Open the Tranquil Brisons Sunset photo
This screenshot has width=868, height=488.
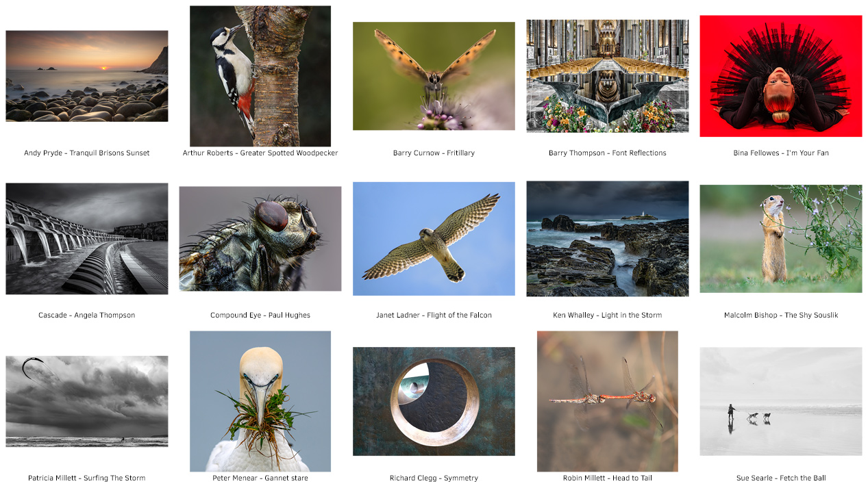(x=87, y=76)
